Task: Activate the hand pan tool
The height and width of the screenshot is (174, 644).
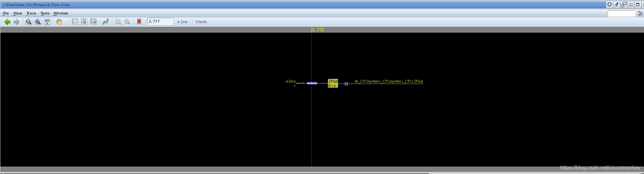Action: (x=59, y=22)
